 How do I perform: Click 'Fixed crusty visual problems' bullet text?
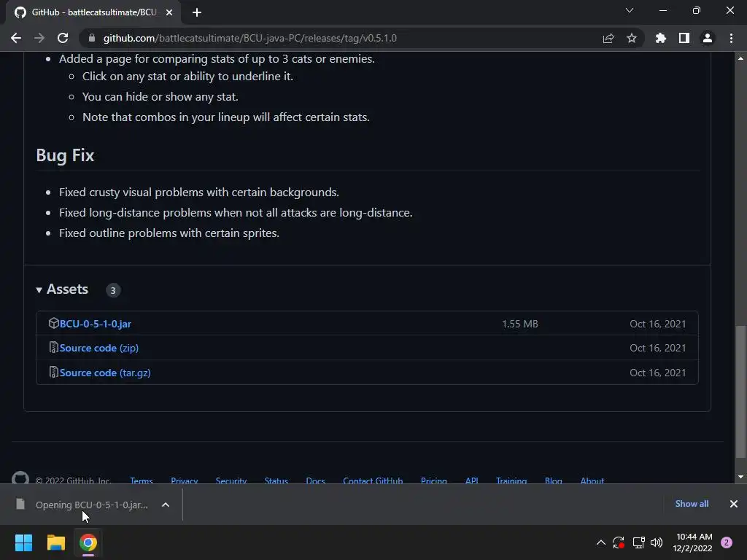[199, 192]
